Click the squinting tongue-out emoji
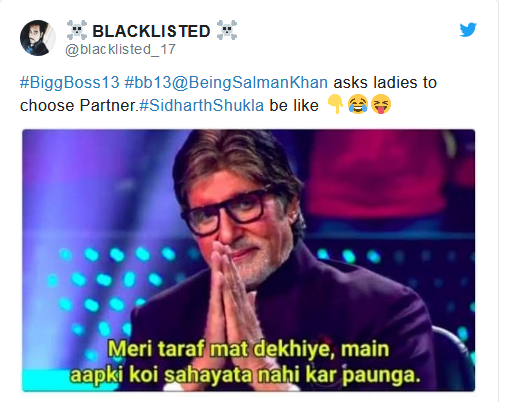The height and width of the screenshot is (402, 515). click(381, 104)
